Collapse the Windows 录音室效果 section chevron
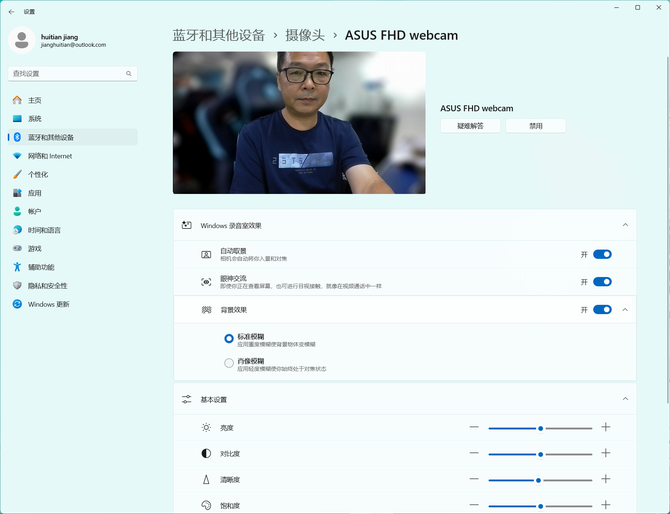 pyautogui.click(x=625, y=225)
